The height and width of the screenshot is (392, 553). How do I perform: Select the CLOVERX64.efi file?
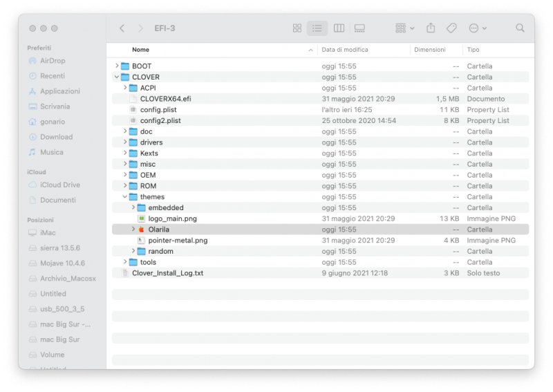[320, 99]
